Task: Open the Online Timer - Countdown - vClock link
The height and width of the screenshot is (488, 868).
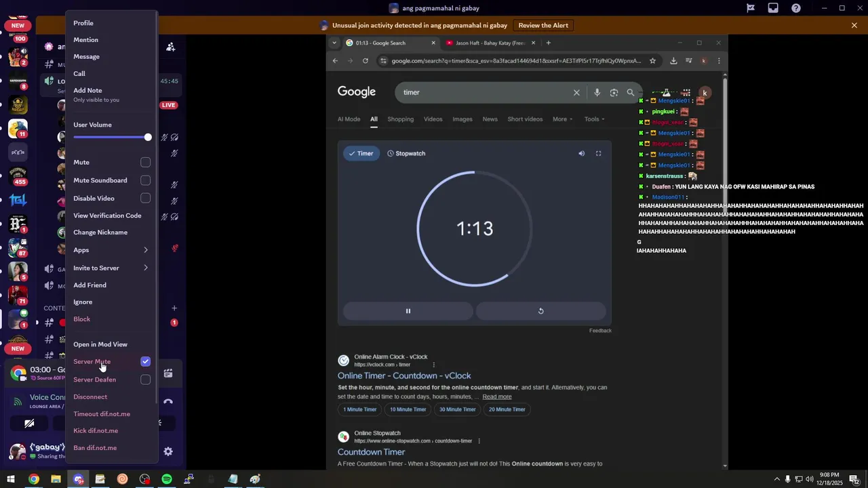Action: pos(404,375)
